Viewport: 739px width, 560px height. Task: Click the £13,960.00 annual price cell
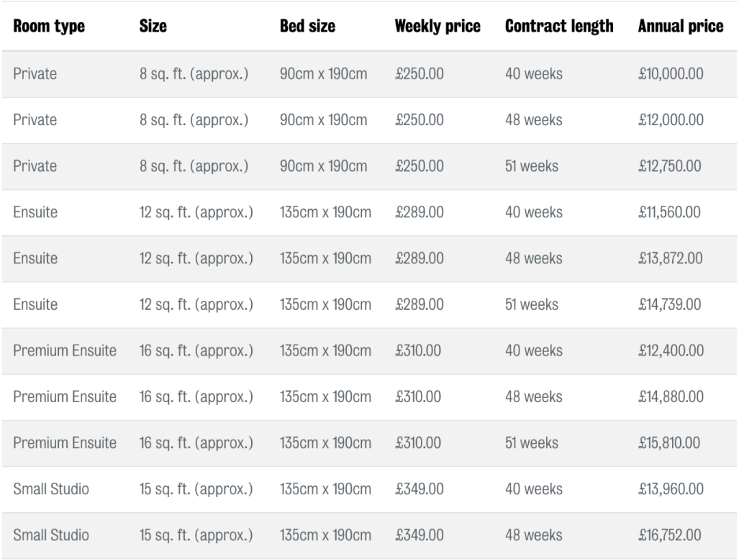(x=669, y=490)
